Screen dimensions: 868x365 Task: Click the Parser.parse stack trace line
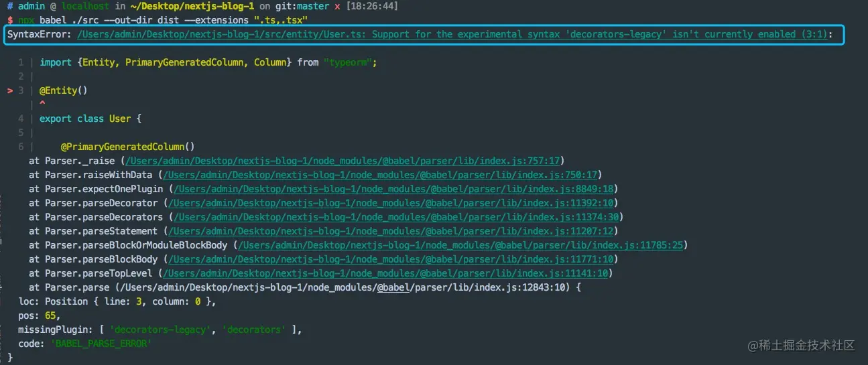(x=305, y=287)
